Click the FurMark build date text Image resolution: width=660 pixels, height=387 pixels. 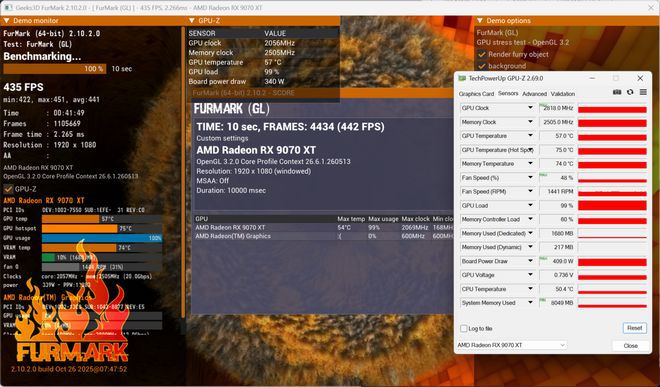coord(69,369)
